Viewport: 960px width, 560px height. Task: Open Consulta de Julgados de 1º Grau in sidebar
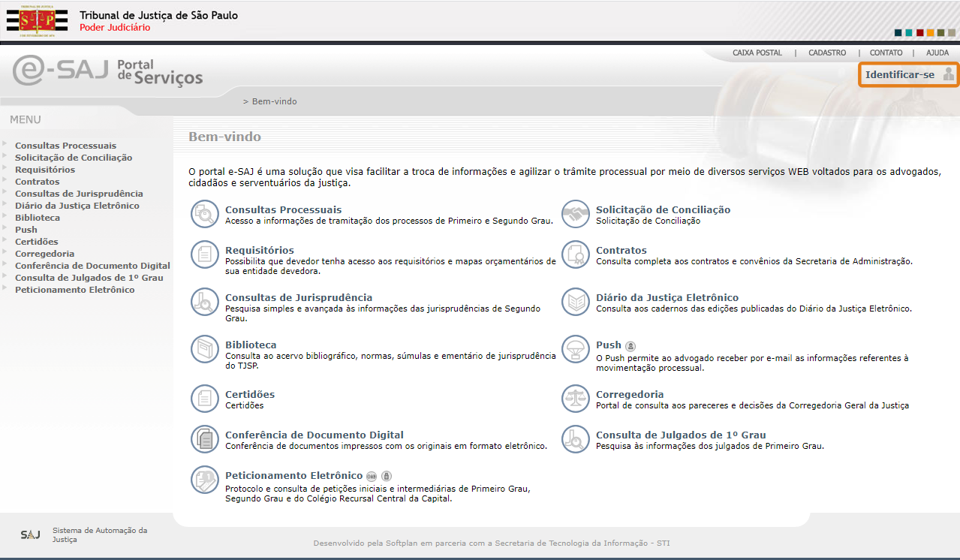tap(89, 278)
